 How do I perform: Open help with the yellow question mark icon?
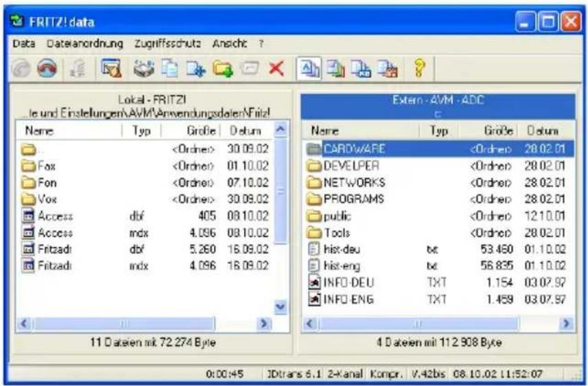pyautogui.click(x=419, y=69)
